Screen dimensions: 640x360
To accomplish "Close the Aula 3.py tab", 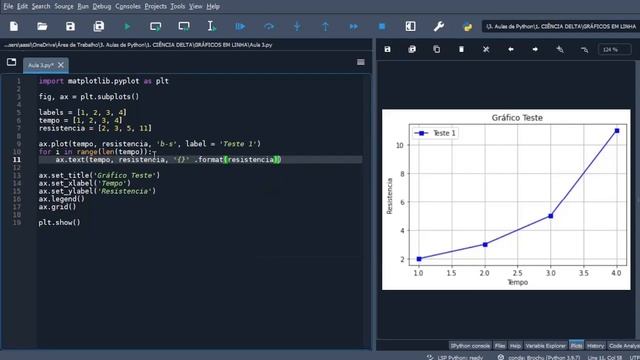I will [x=61, y=65].
